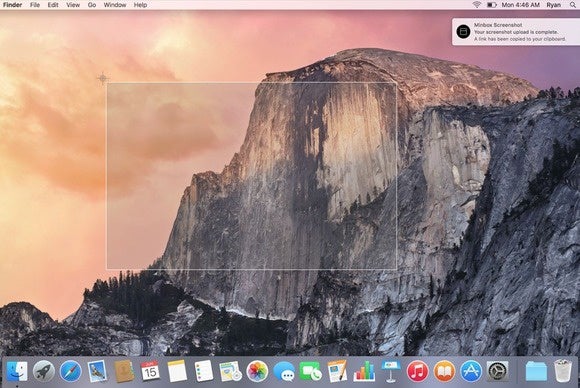Open Pages document icon in Dock
The image size is (580, 388).
337,371
